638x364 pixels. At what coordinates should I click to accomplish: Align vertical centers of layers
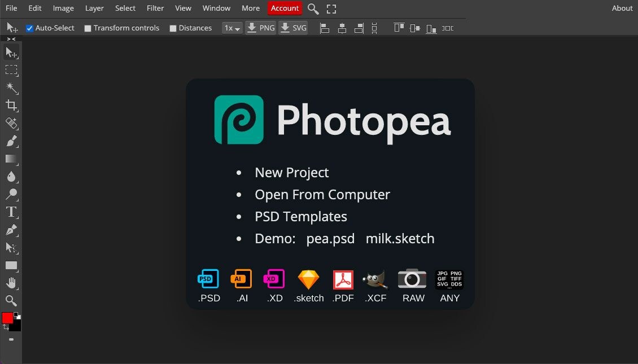[414, 28]
